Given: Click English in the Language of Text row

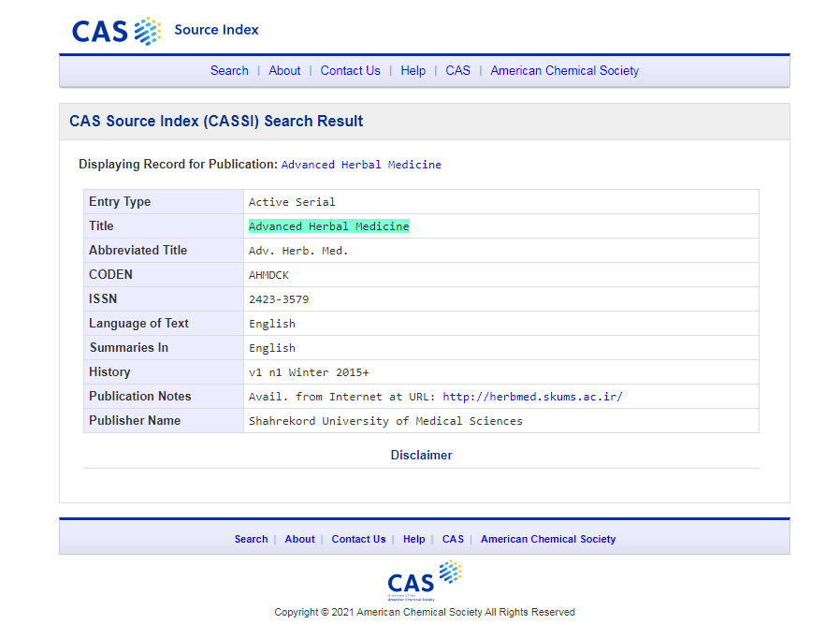Looking at the screenshot, I should pos(272,324).
